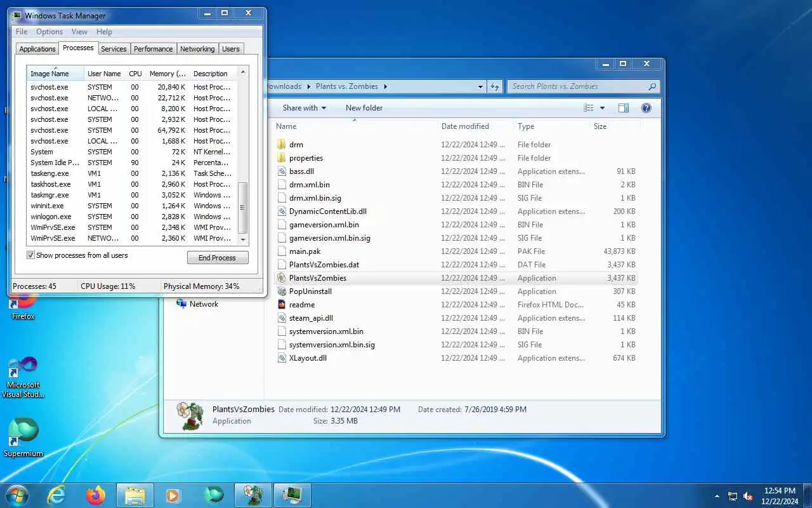Open the Windows Start button
Viewport: 812px width, 508px height.
[x=16, y=495]
